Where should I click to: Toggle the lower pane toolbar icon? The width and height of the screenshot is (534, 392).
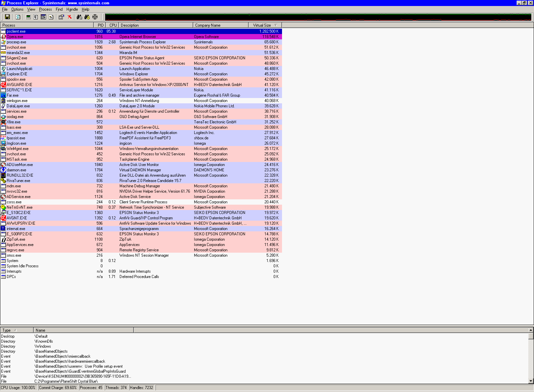pyautogui.click(x=43, y=17)
